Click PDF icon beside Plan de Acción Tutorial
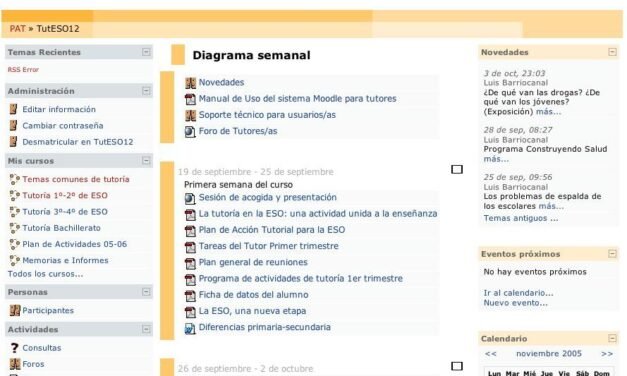Image resolution: width=627 pixels, height=376 pixels. [x=190, y=230]
